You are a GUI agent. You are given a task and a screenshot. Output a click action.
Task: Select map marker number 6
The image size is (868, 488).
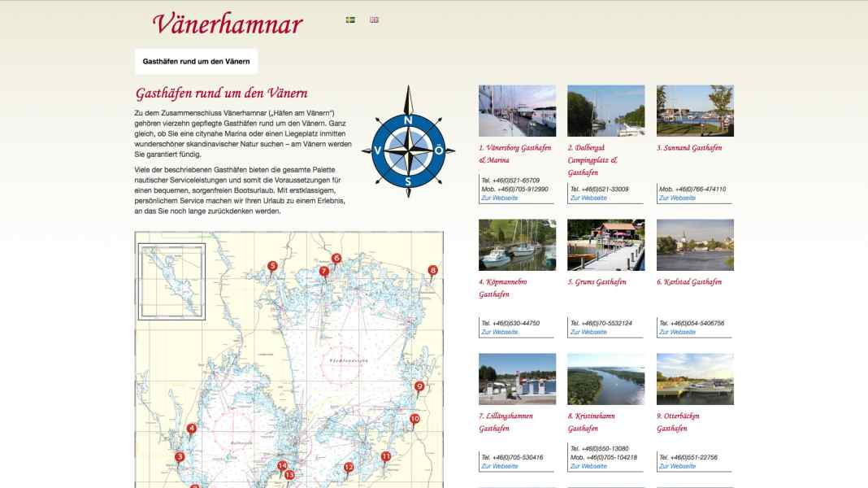tap(336, 259)
